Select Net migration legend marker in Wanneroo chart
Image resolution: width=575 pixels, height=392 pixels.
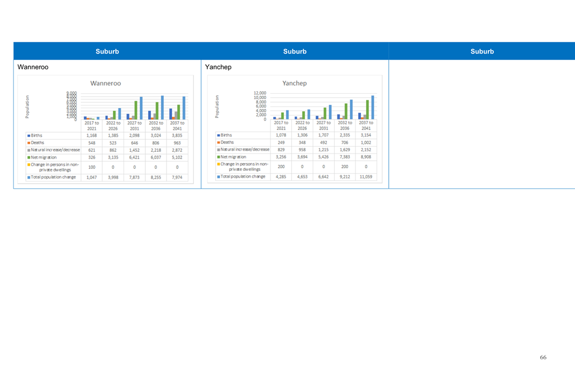(28, 157)
